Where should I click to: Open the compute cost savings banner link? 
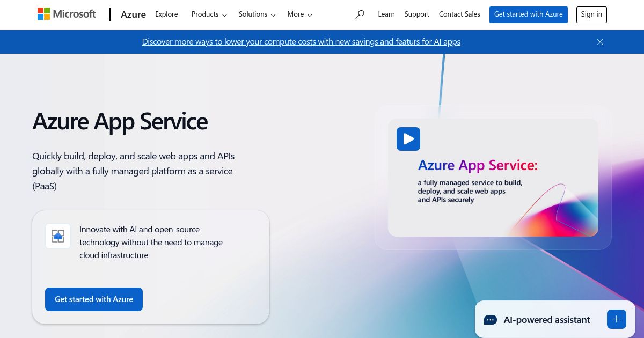pos(301,42)
